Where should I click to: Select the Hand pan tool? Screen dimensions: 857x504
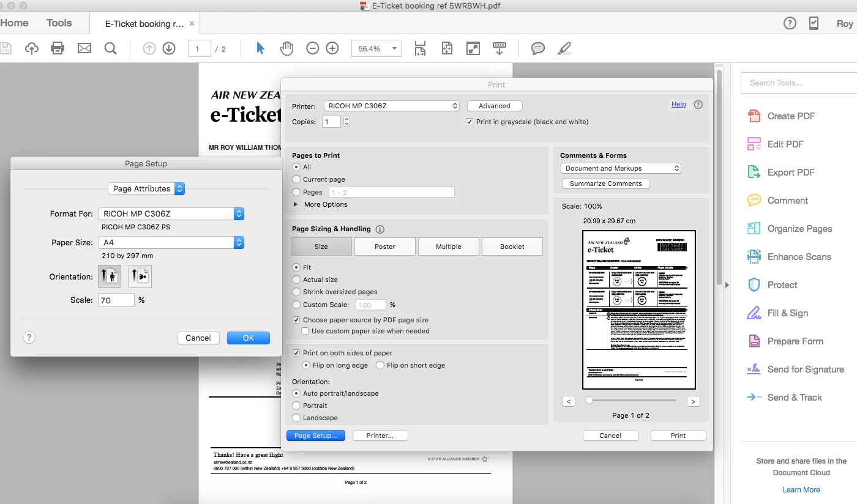click(x=286, y=48)
